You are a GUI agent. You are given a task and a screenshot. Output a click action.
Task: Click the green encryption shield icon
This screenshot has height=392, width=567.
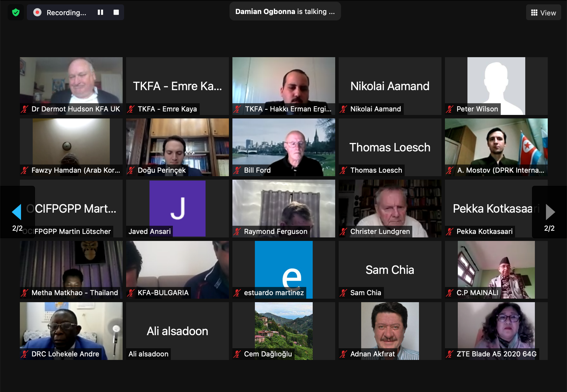16,12
